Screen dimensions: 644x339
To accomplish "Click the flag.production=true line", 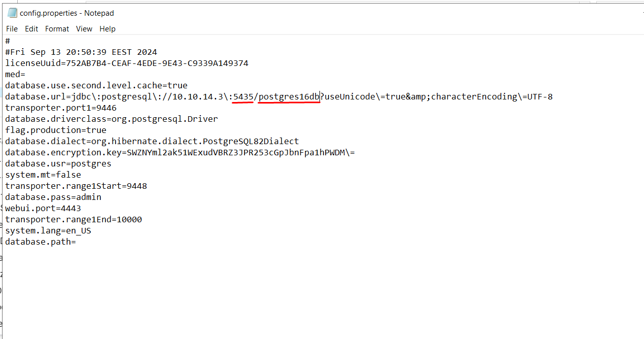I will coord(56,130).
